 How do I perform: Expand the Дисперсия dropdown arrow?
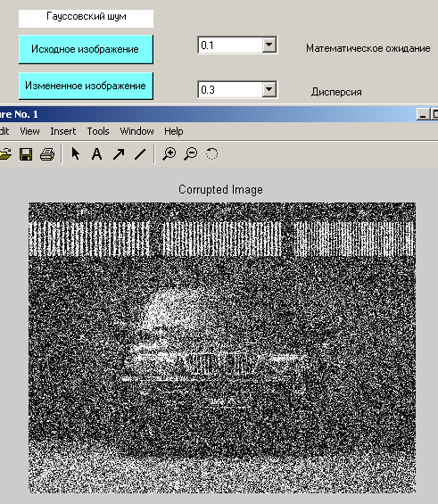(x=269, y=89)
